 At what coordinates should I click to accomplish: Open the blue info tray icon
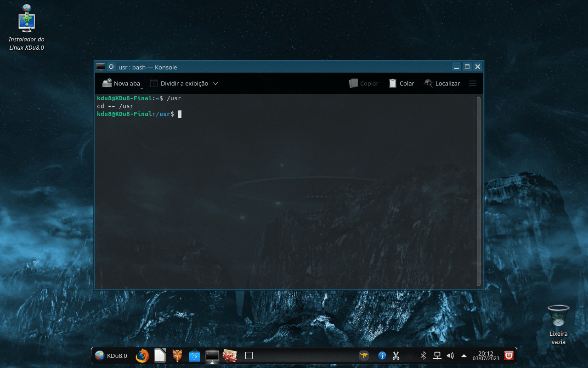pos(382,356)
